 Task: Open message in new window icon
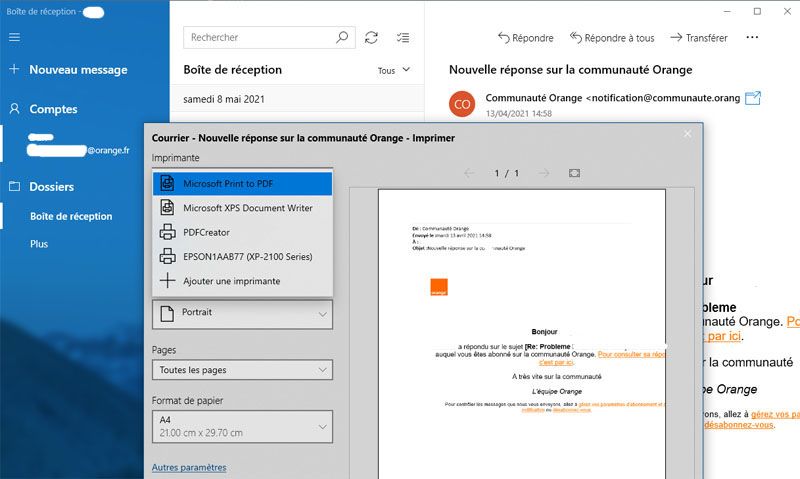(x=753, y=97)
